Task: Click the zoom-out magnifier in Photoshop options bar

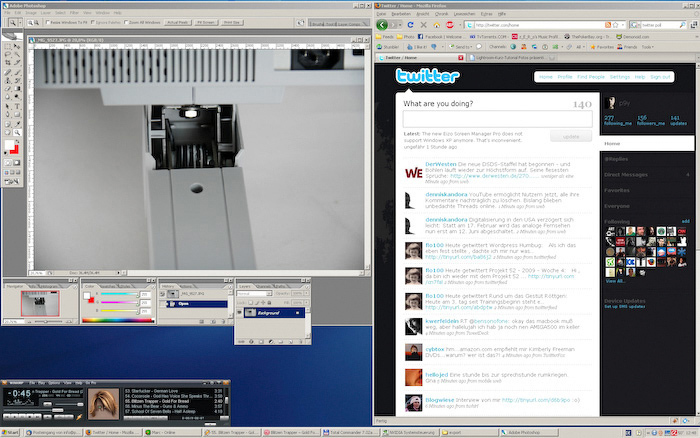Action: click(x=37, y=22)
